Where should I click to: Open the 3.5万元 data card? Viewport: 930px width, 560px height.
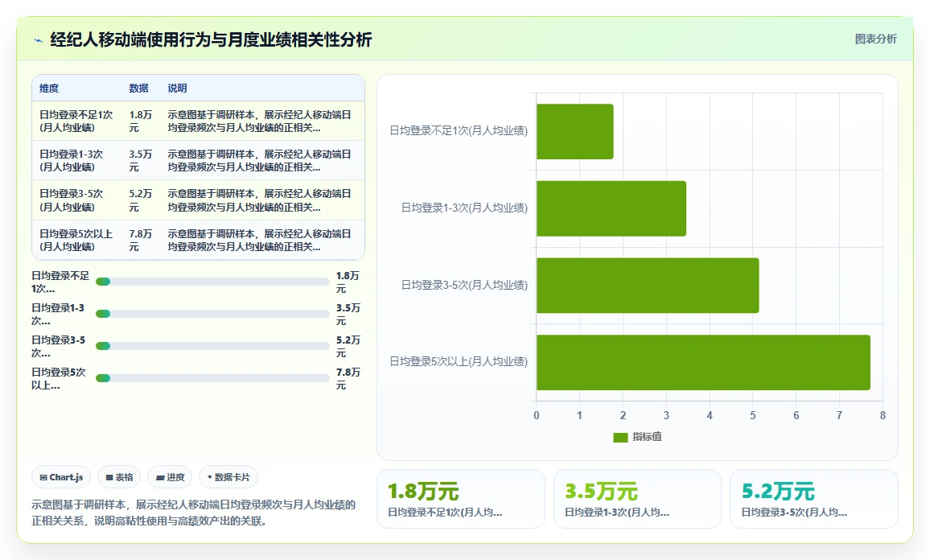pyautogui.click(x=638, y=499)
